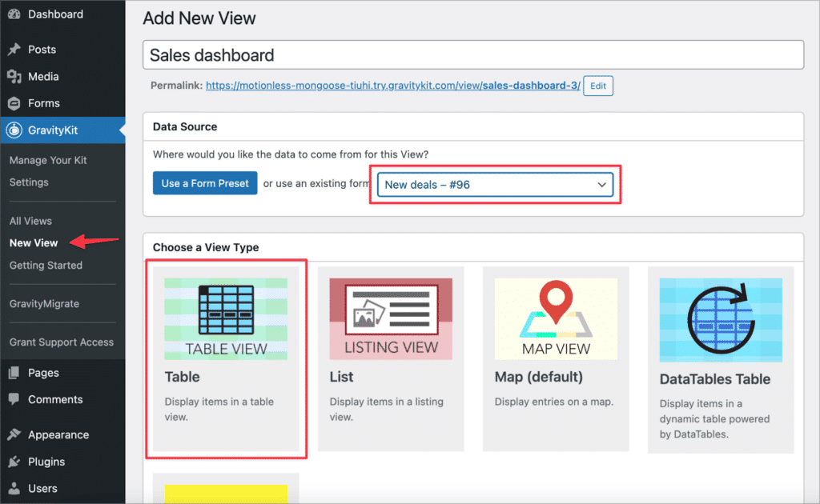Click the Add New View page heading
820x504 pixels.
tap(199, 18)
